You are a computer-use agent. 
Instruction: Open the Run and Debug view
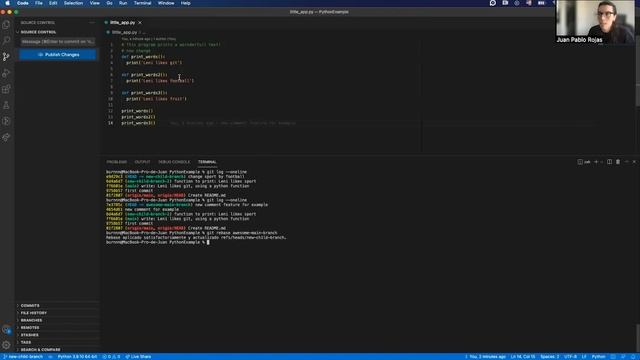[x=6, y=73]
